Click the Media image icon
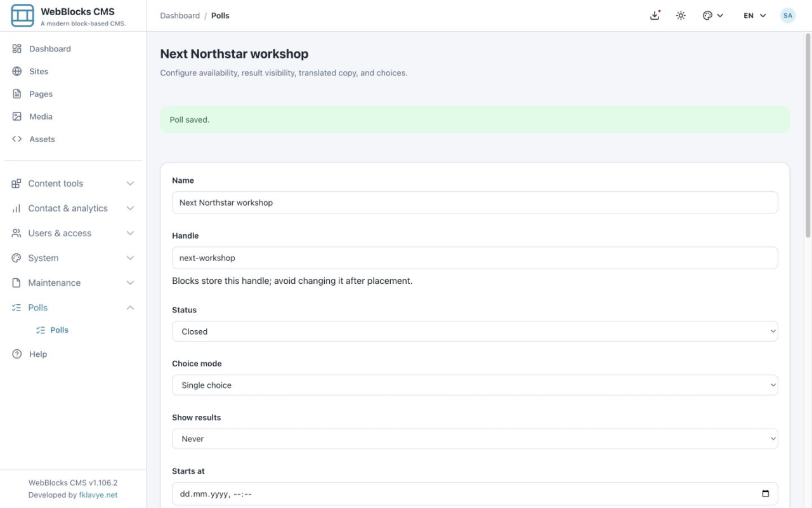This screenshot has height=508, width=812. (17, 116)
